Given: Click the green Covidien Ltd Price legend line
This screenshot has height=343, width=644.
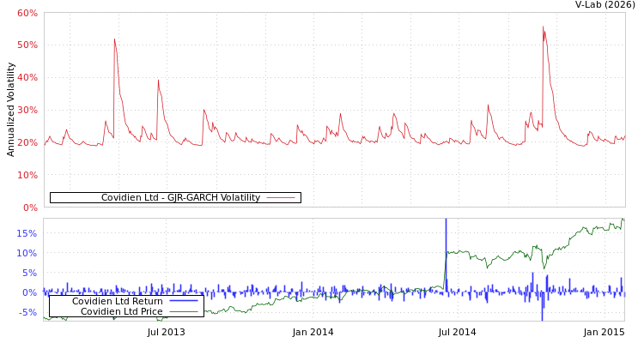Looking at the screenshot, I should tap(183, 311).
